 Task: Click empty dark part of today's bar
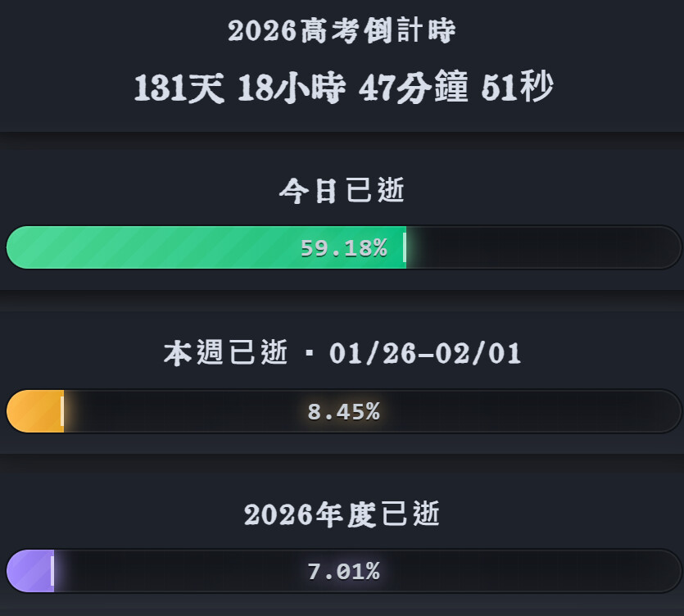point(541,247)
